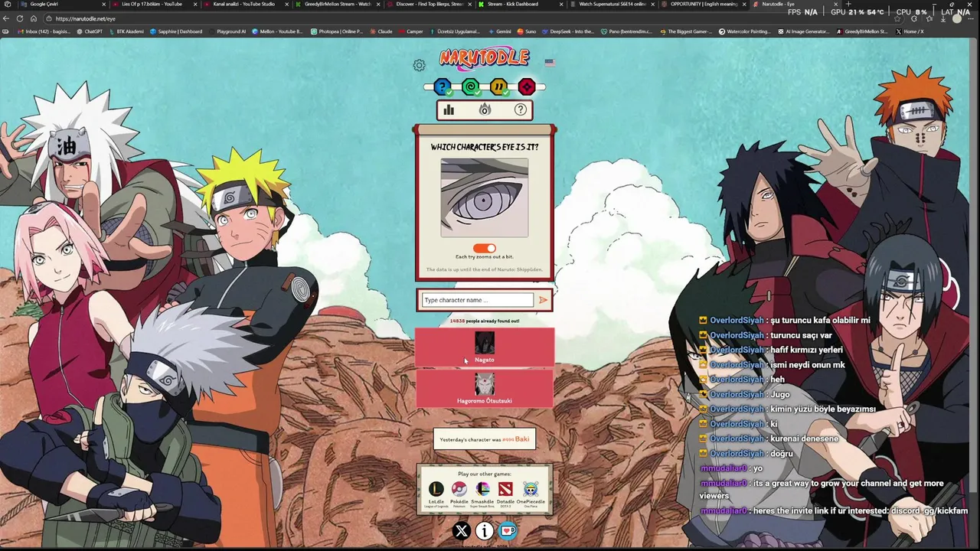Screen dimensions: 980x551
Task: Click the Nagato guess row
Action: click(485, 347)
